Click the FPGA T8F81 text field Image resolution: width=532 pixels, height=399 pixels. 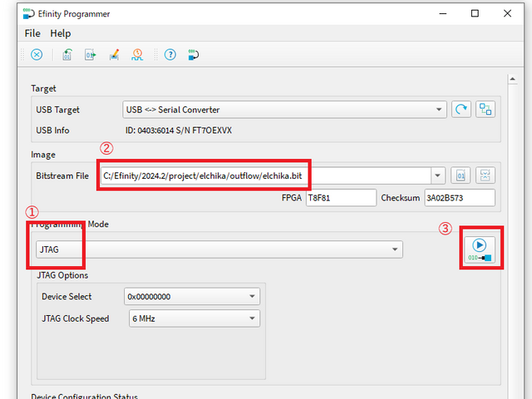tap(341, 198)
